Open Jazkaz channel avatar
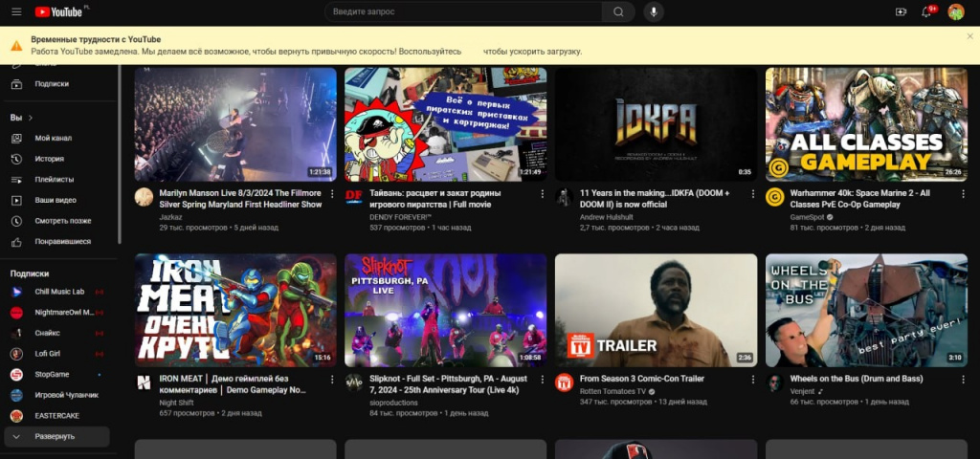 [144, 197]
